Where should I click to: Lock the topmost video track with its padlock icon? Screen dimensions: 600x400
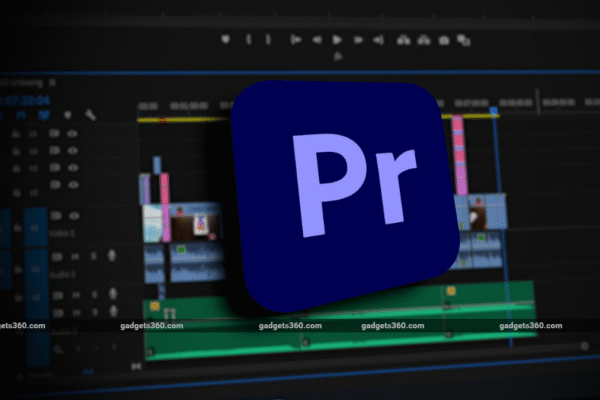[x=16, y=134]
